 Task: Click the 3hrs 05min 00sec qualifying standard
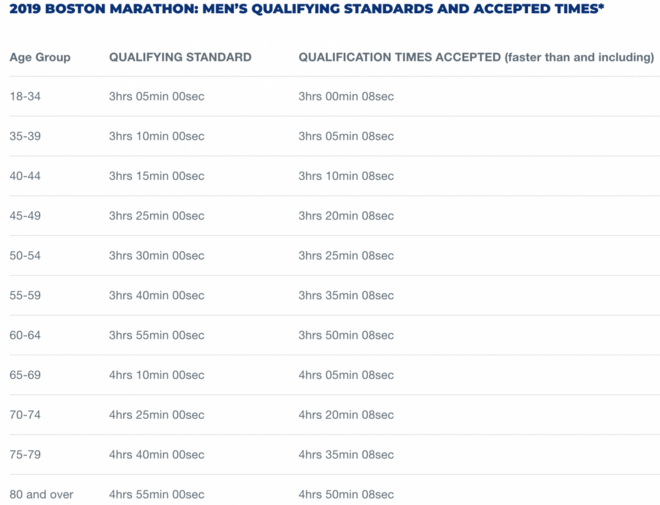tap(157, 96)
